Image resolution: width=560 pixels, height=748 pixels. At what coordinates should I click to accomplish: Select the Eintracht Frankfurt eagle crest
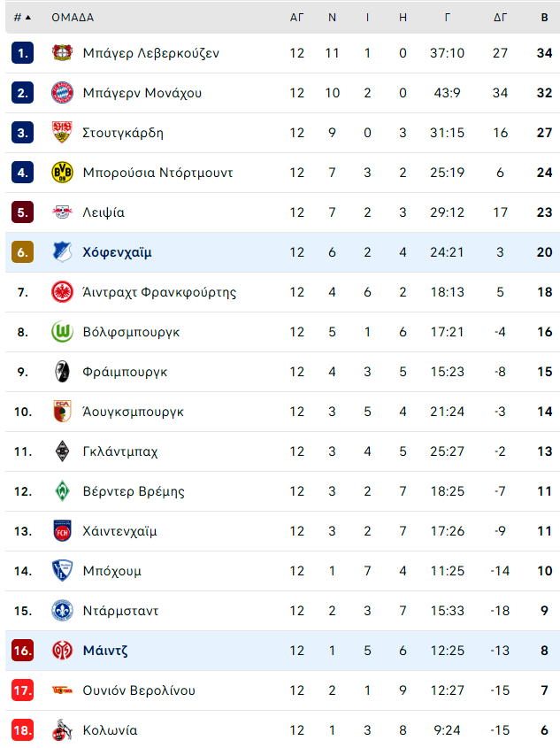click(x=62, y=292)
